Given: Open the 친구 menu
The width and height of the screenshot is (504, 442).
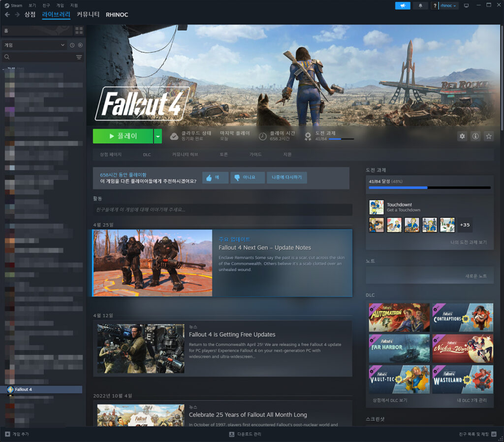Looking at the screenshot, I should [46, 5].
